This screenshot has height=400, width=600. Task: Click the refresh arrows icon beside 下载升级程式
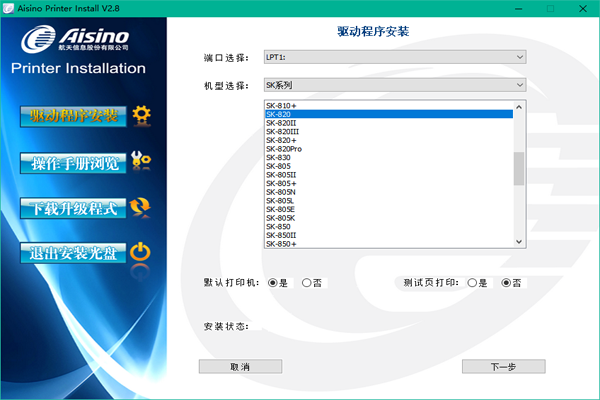click(x=140, y=207)
